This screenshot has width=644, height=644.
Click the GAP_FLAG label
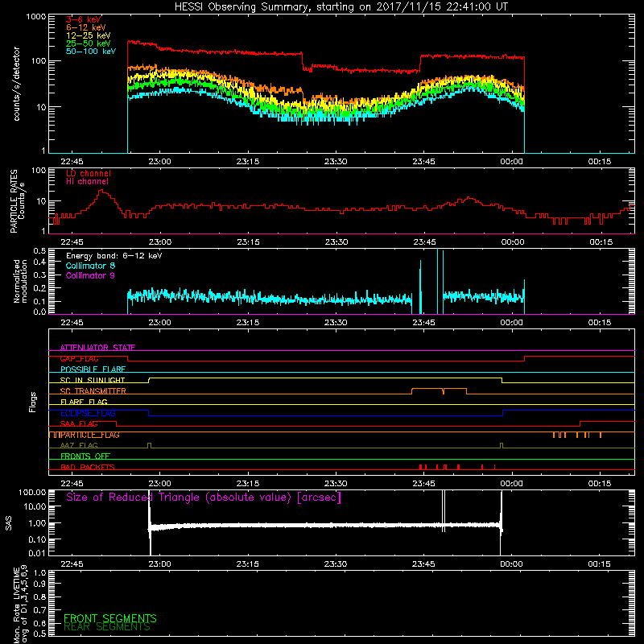[x=79, y=358]
